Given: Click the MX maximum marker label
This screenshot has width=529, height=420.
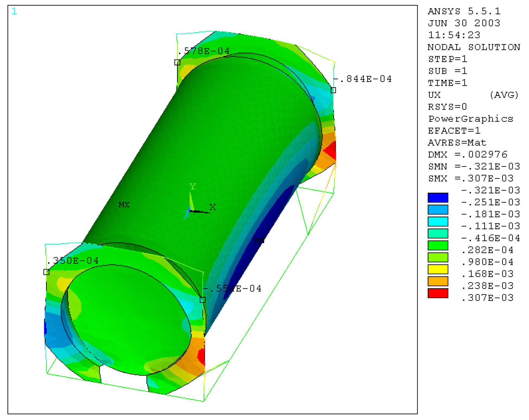Looking at the screenshot, I should click(124, 205).
